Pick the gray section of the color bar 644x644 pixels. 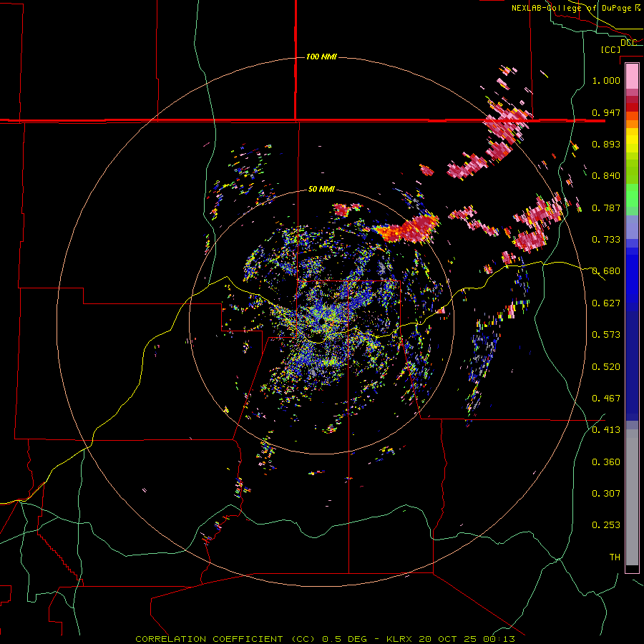[x=632, y=497]
